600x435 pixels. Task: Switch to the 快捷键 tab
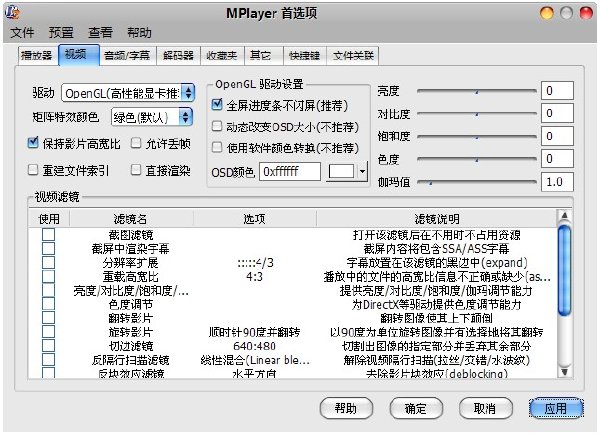pyautogui.click(x=305, y=56)
